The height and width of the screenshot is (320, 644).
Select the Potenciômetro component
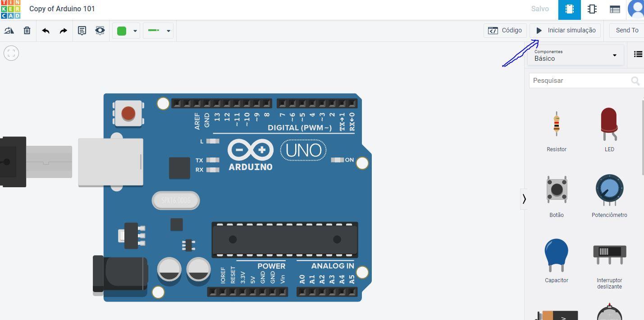[609, 196]
